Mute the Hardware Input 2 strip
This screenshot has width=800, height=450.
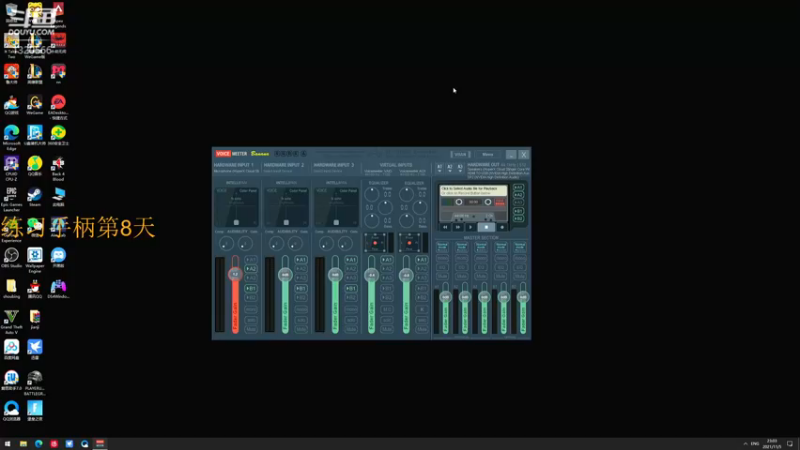pos(301,330)
